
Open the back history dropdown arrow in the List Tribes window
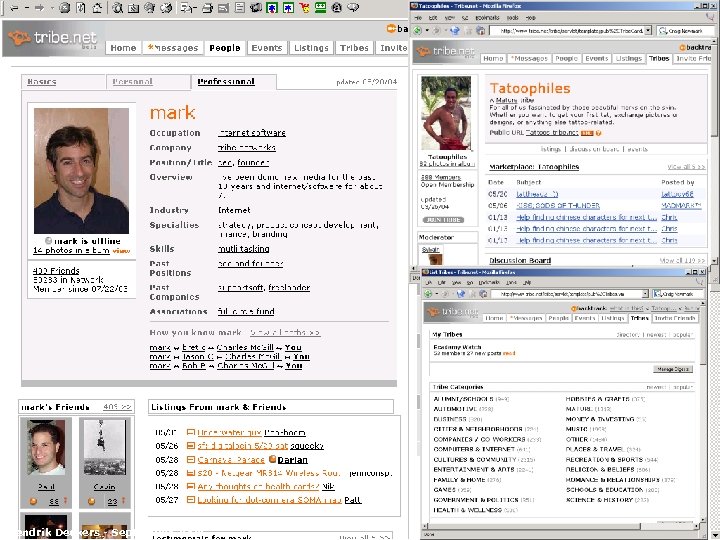coord(436,293)
